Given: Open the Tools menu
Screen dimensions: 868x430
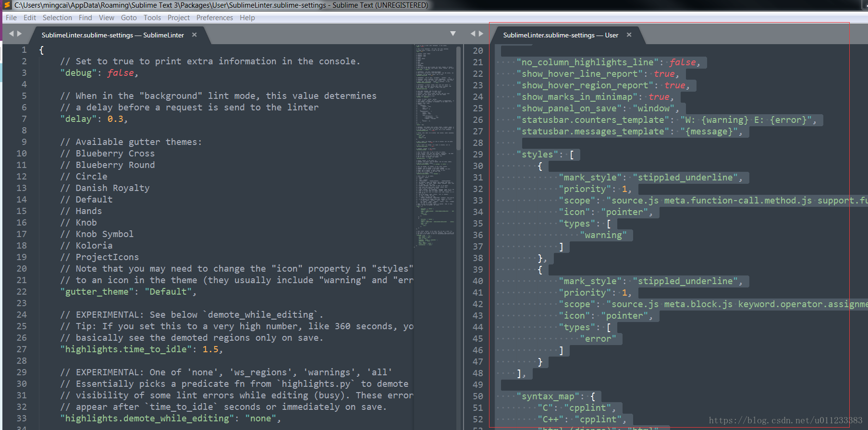Looking at the screenshot, I should [152, 18].
